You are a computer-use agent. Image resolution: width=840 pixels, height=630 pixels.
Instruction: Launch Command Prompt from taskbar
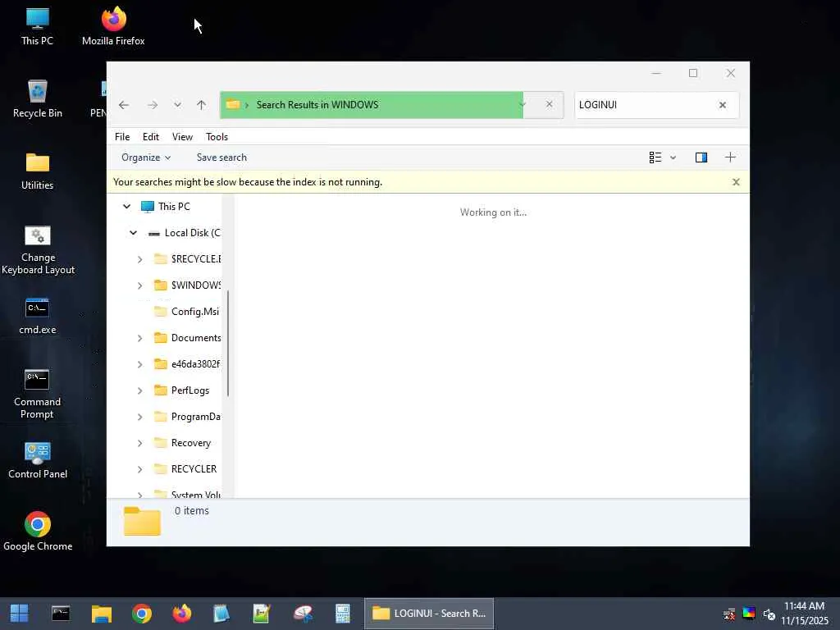tap(61, 614)
